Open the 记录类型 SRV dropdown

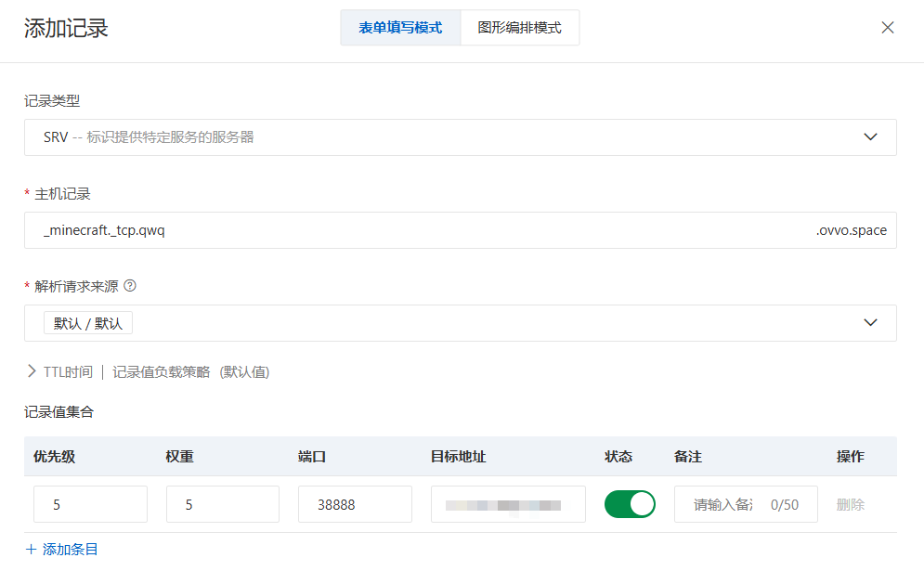coord(446,137)
